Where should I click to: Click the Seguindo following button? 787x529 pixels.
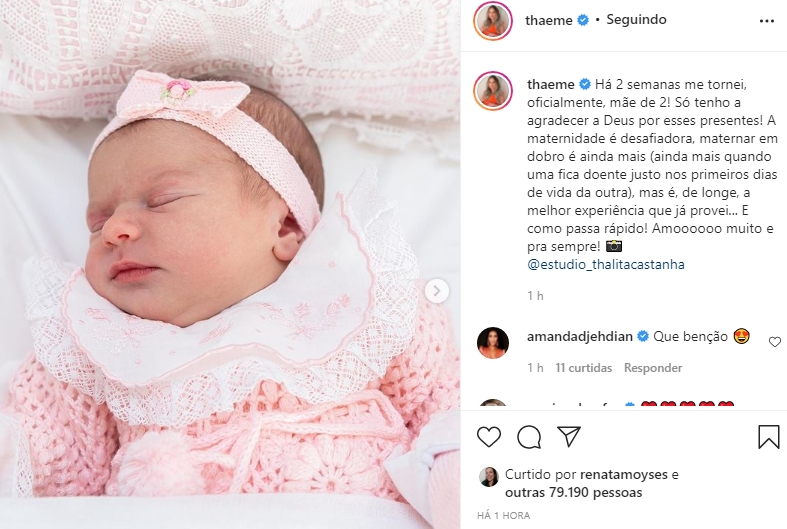[636, 20]
